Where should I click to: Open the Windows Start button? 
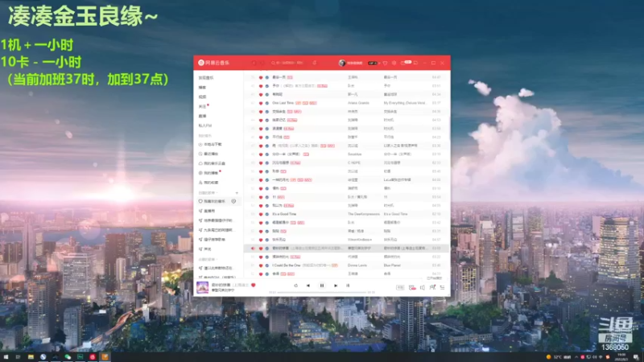(6, 357)
